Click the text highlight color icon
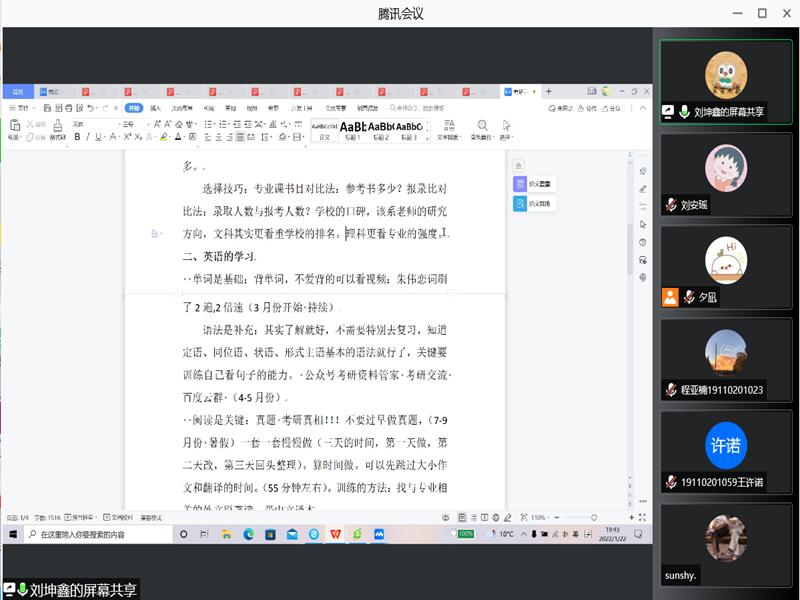 click(x=162, y=137)
